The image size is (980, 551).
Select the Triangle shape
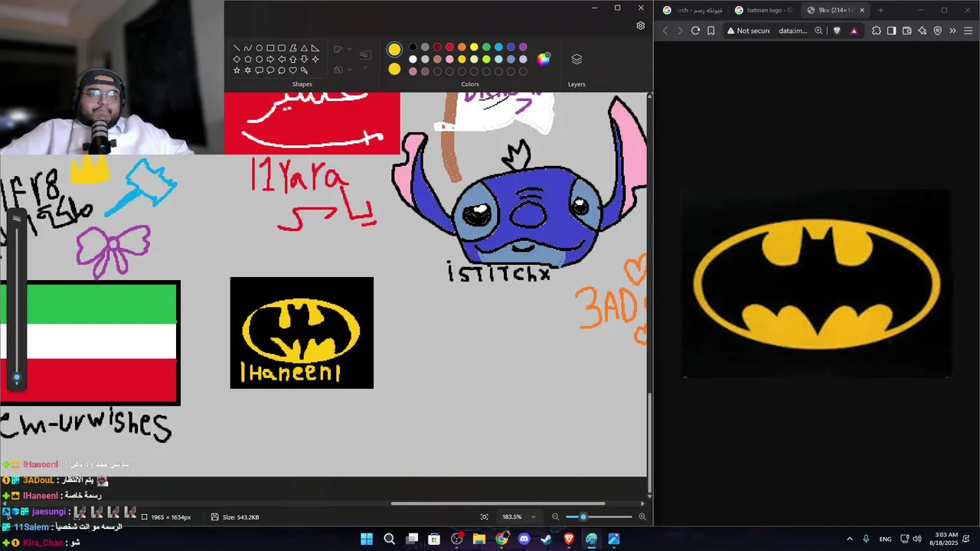pyautogui.click(x=304, y=47)
